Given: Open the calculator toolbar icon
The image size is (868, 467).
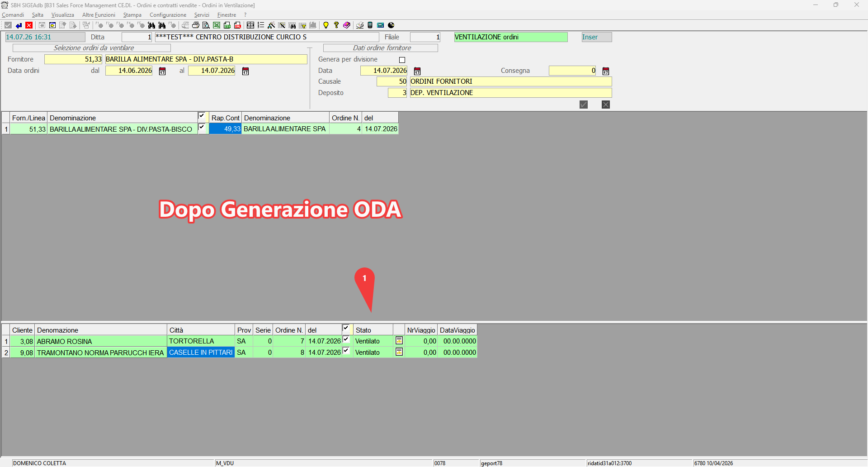Looking at the screenshot, I should point(381,25).
